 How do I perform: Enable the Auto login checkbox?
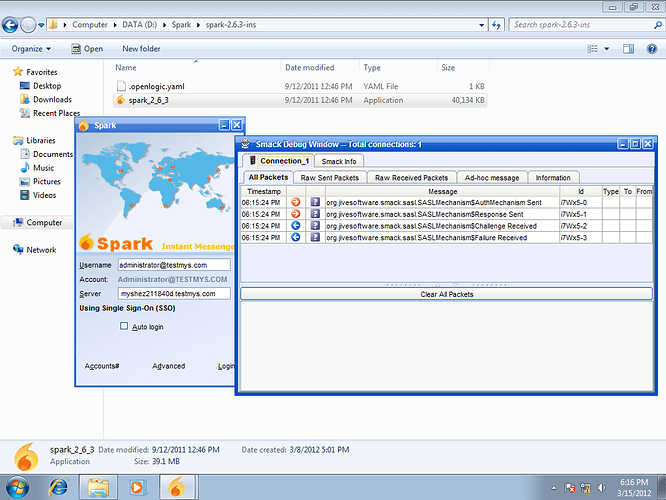click(124, 326)
